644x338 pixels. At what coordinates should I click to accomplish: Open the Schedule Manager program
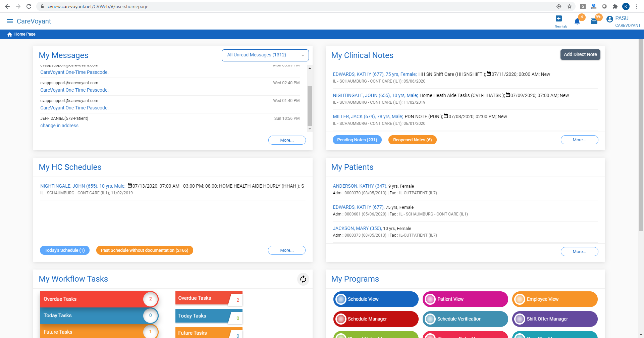coord(376,319)
